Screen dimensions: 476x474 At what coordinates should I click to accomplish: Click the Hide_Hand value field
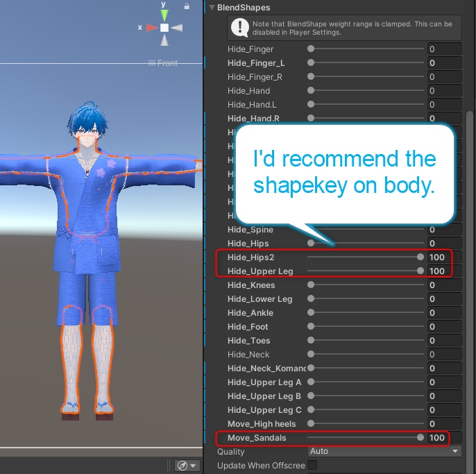click(x=444, y=90)
